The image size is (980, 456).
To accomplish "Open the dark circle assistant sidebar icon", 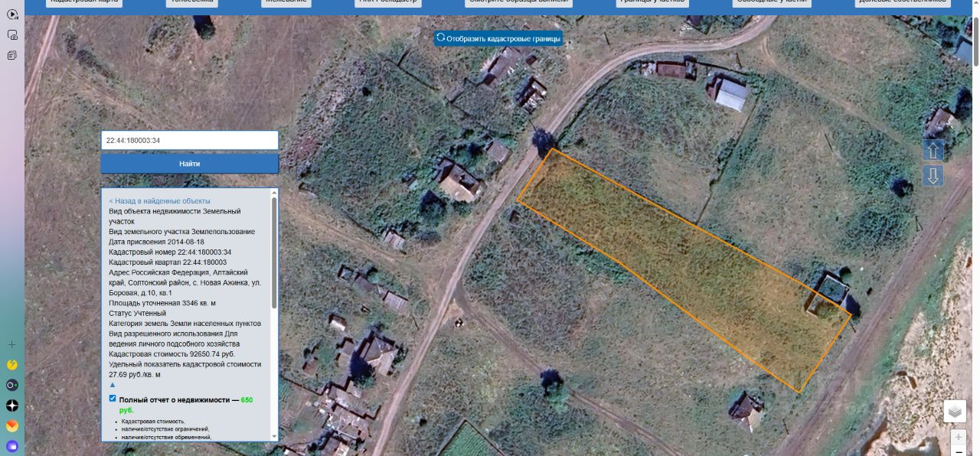I will point(12,385).
